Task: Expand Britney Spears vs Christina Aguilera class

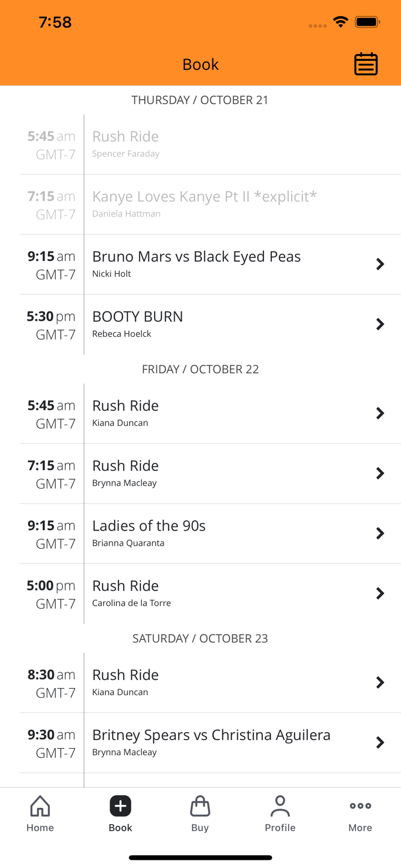Action: coord(380,742)
